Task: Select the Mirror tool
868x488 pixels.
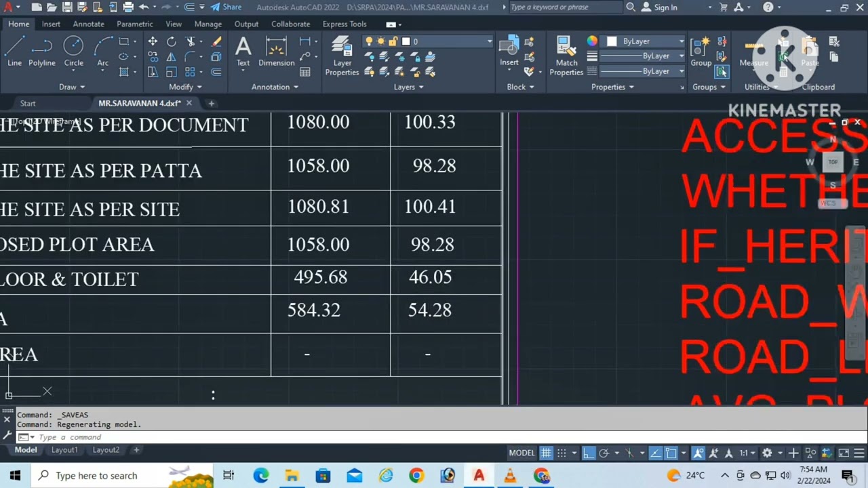Action: click(172, 57)
